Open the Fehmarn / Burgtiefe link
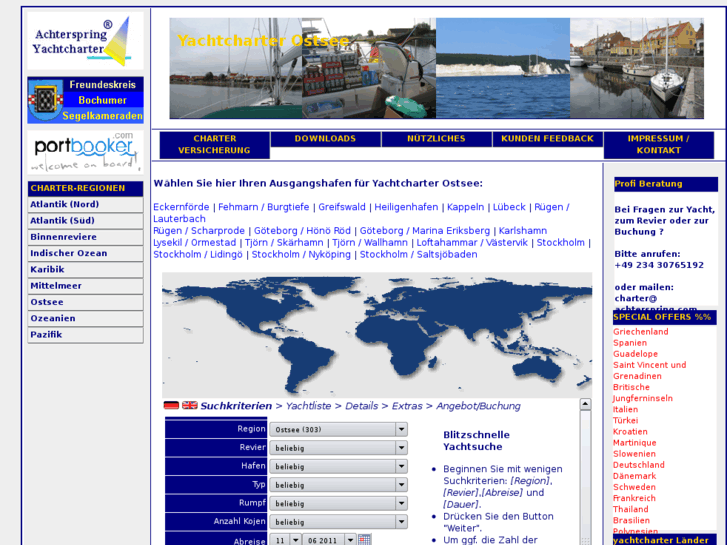727x545 pixels. 264,207
